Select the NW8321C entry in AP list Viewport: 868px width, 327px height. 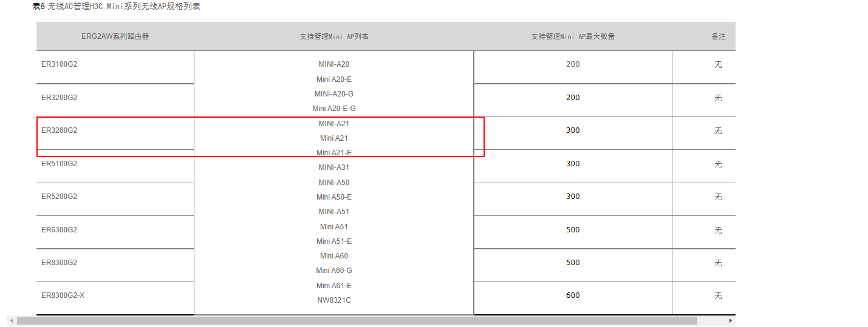tap(334, 300)
